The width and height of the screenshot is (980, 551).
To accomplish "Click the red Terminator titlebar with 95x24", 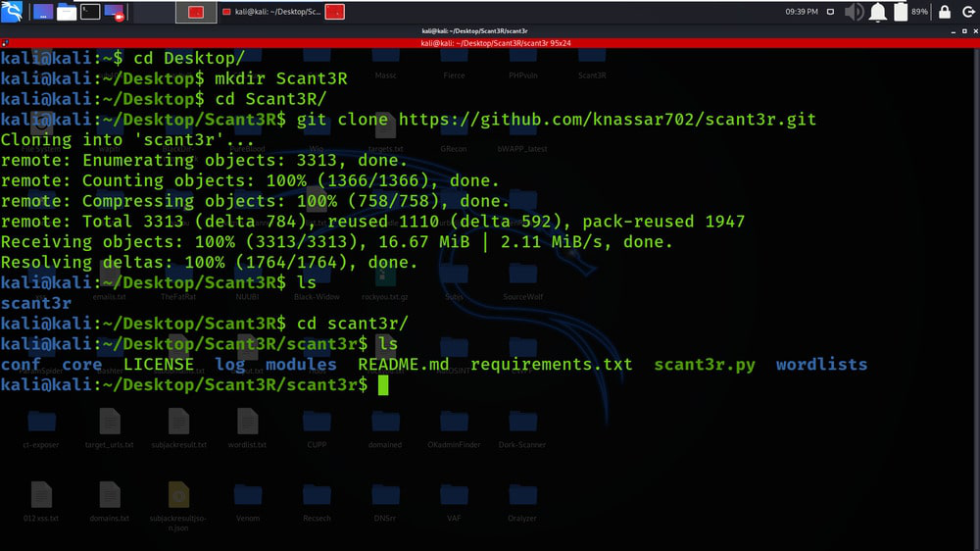I will (496, 43).
